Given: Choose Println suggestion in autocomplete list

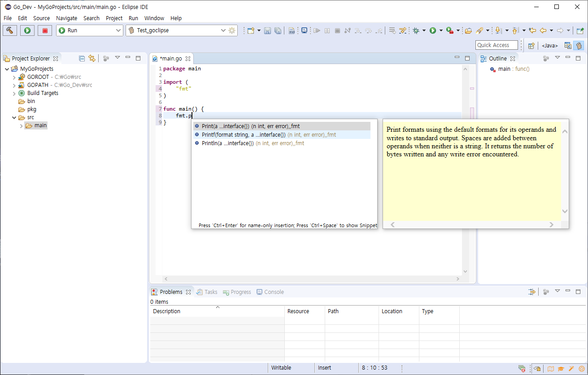Looking at the screenshot, I should 282,143.
